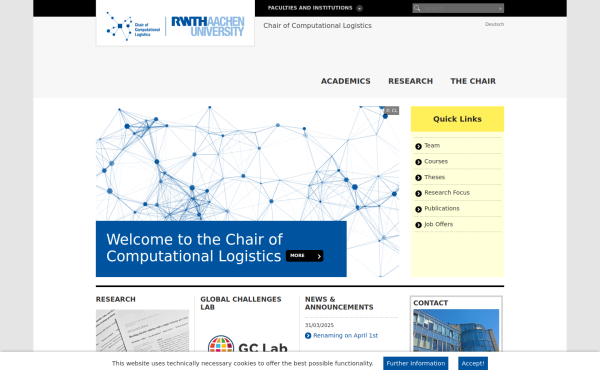The image size is (600, 375).
Task: Click the Research section heading
Action: point(116,299)
